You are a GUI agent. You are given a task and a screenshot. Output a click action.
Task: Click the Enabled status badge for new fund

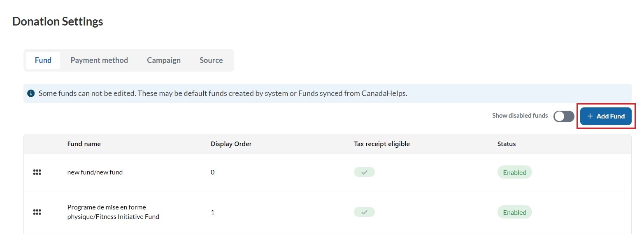click(x=514, y=172)
